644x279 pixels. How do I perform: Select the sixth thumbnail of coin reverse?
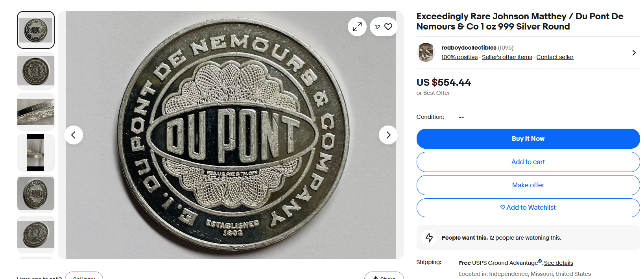coord(36,235)
